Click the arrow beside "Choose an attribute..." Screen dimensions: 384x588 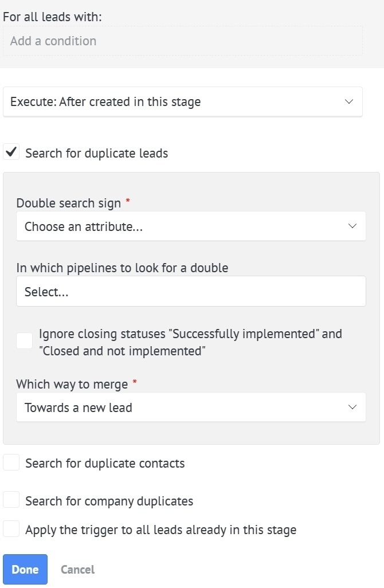(x=352, y=226)
